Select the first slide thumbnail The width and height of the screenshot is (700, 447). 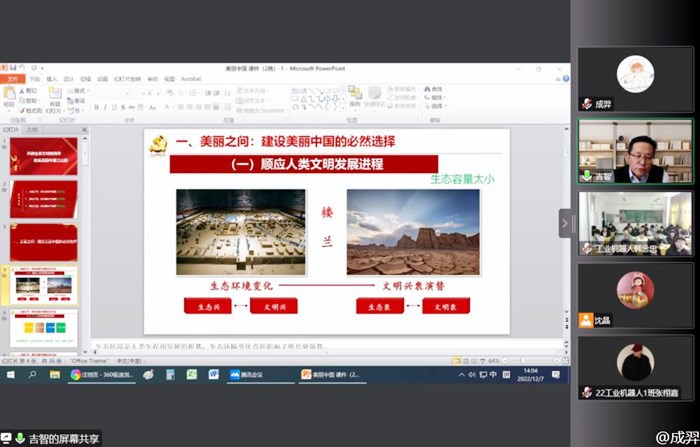pos(44,156)
